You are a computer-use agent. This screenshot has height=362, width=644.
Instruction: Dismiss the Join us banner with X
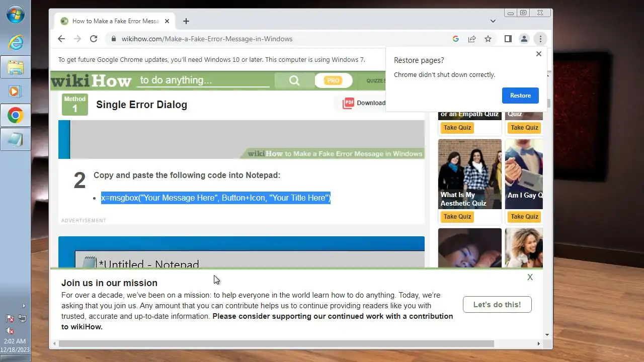[530, 277]
